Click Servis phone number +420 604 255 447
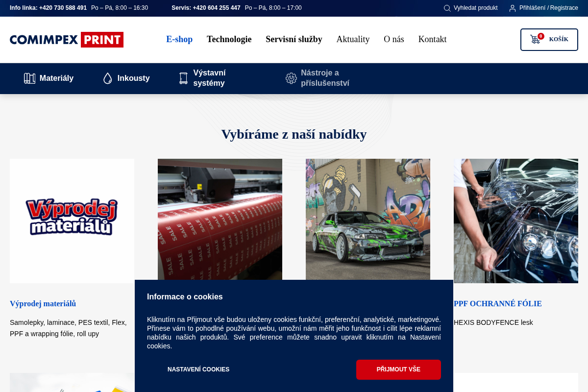588x392 pixels. [x=217, y=8]
